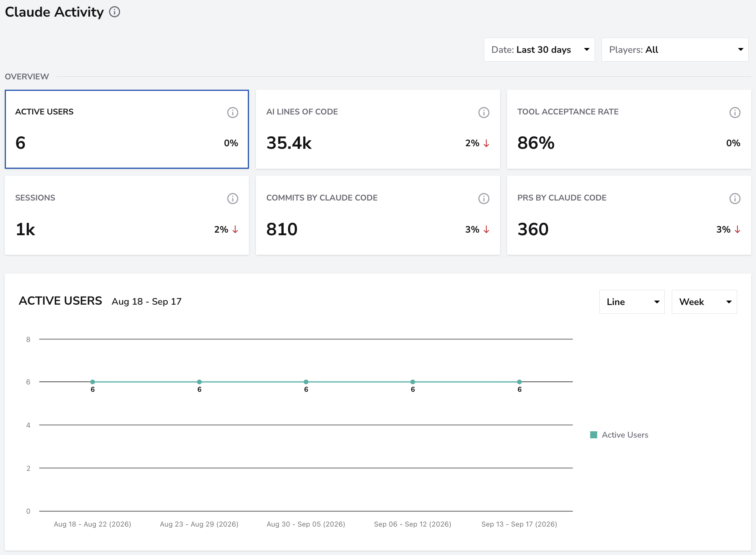Change chart interval from the Week dropdown
This screenshot has height=555, width=756.
[704, 302]
